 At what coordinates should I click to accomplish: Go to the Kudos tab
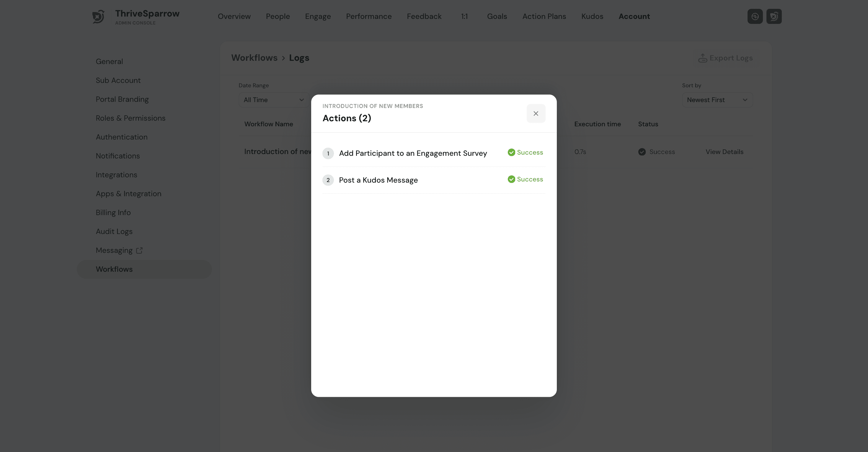click(592, 16)
